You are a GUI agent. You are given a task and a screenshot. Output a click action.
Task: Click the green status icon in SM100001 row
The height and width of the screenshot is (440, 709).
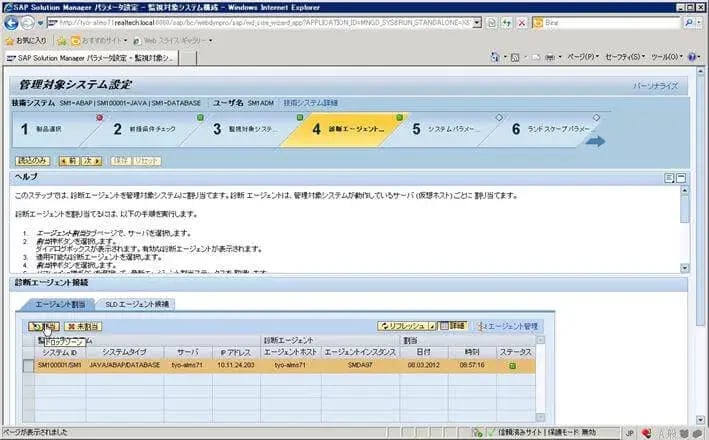[512, 365]
